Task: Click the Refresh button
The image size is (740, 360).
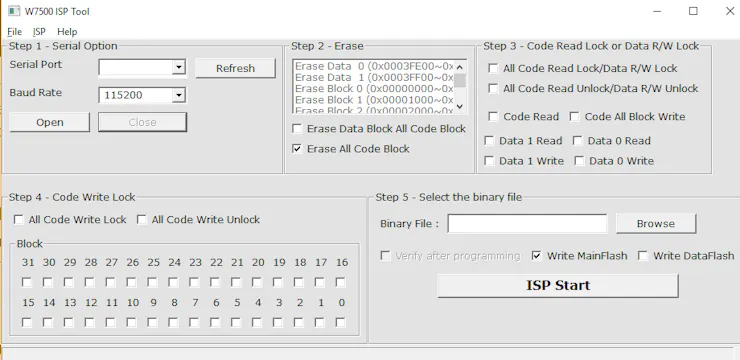Action: [235, 68]
